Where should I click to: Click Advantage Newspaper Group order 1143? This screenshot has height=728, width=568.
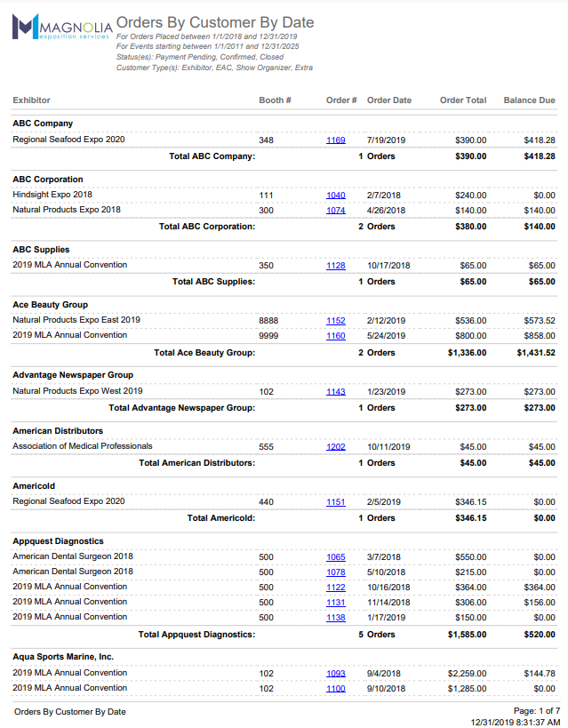[x=335, y=392]
